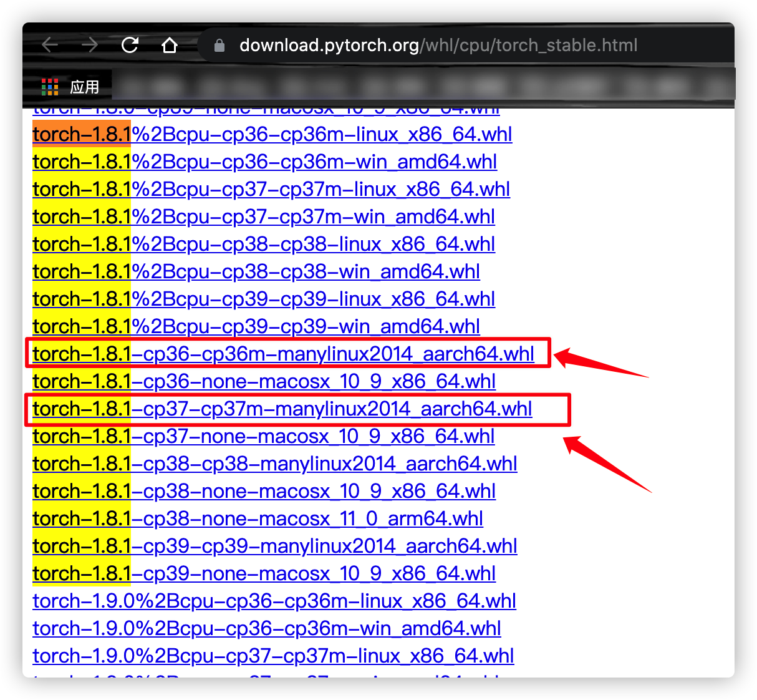
Task: Download torch-1.8.1 cp39 manylinux2014_aarch64 wheel
Action: tap(275, 546)
